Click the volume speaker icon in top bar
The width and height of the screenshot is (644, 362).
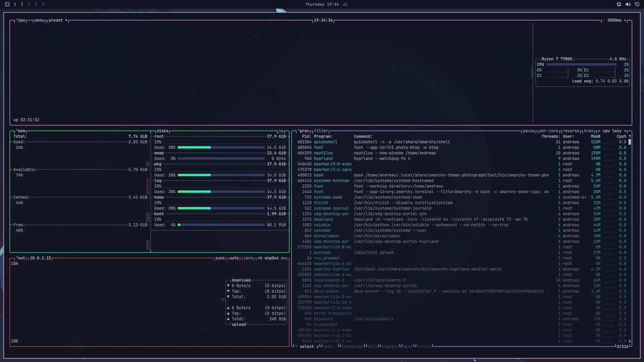click(x=628, y=4)
